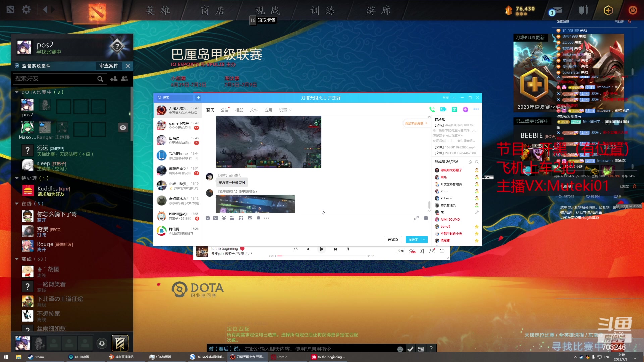Toggle the heart like on to the beginning
The image size is (644, 362).
242,249
